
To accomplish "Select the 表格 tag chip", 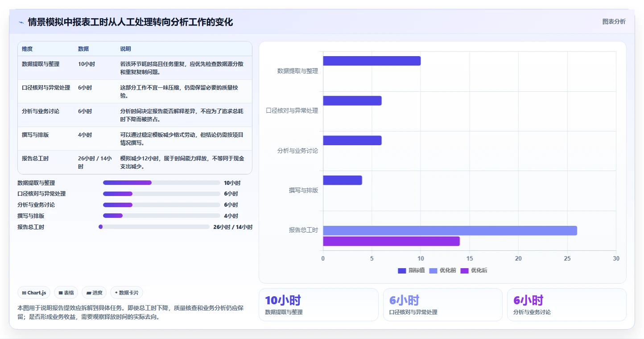I will (66, 293).
